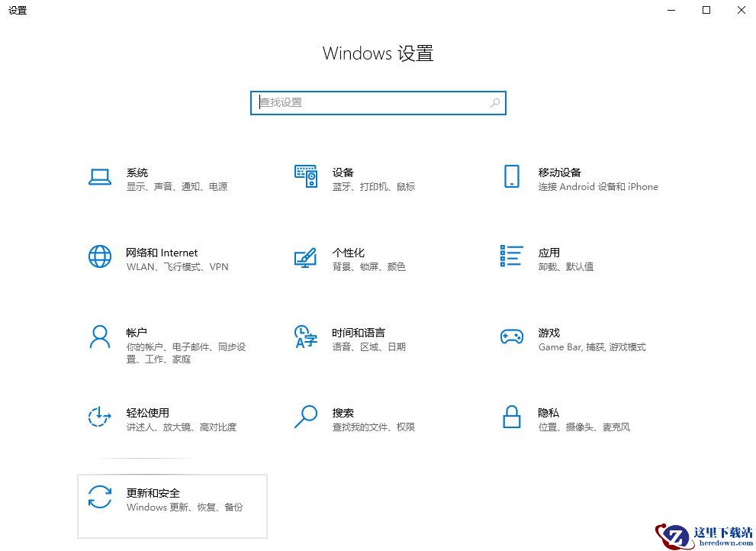Open the 帐户 person icon
The height and width of the screenshot is (551, 756).
pyautogui.click(x=100, y=337)
